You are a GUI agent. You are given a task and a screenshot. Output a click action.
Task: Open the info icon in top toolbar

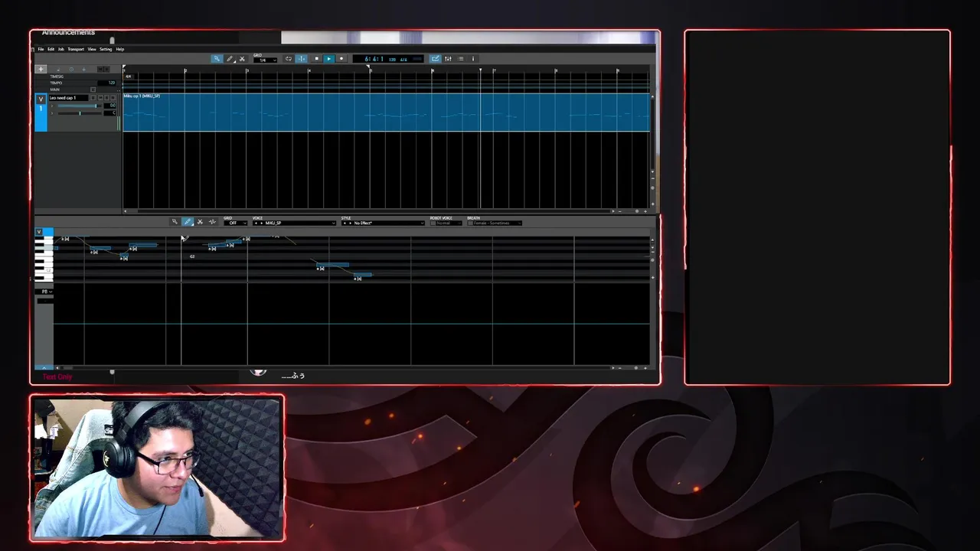pyautogui.click(x=473, y=59)
